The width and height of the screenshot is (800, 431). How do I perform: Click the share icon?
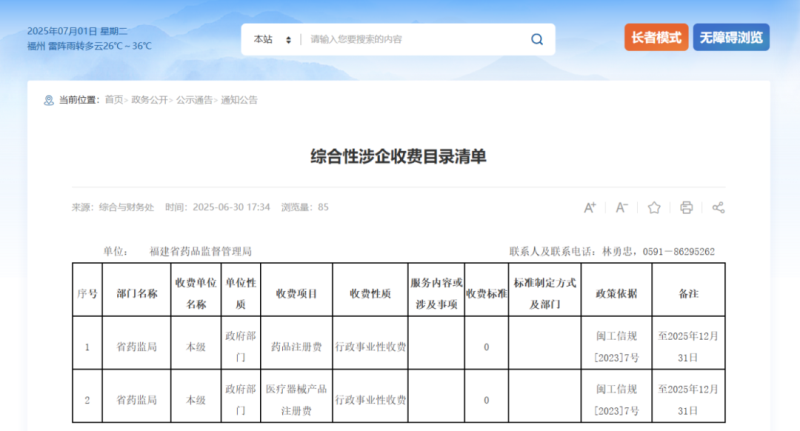tap(718, 207)
